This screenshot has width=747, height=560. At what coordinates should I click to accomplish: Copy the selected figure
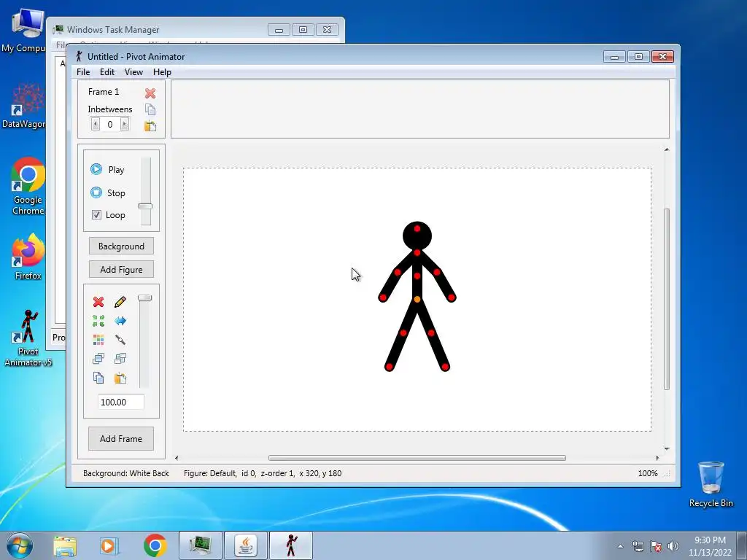98,378
